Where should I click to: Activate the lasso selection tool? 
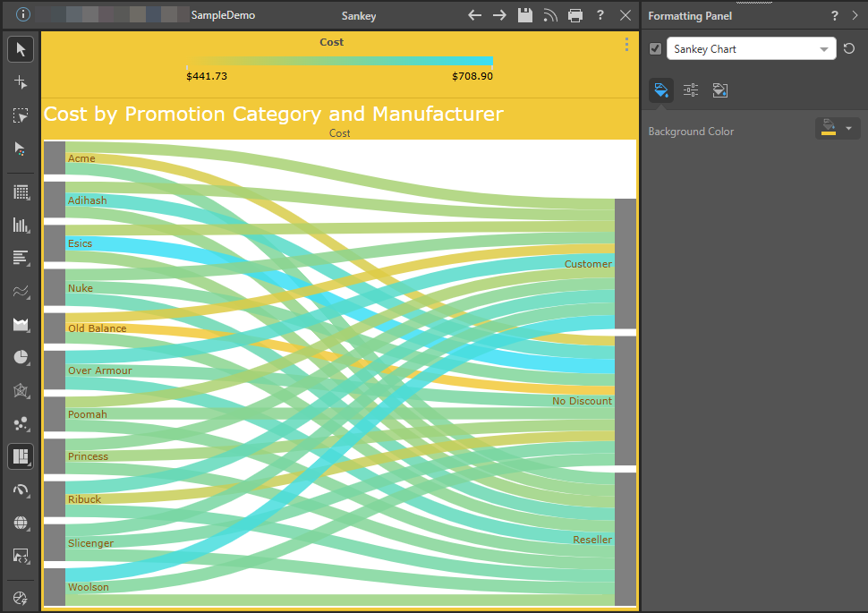[21, 115]
